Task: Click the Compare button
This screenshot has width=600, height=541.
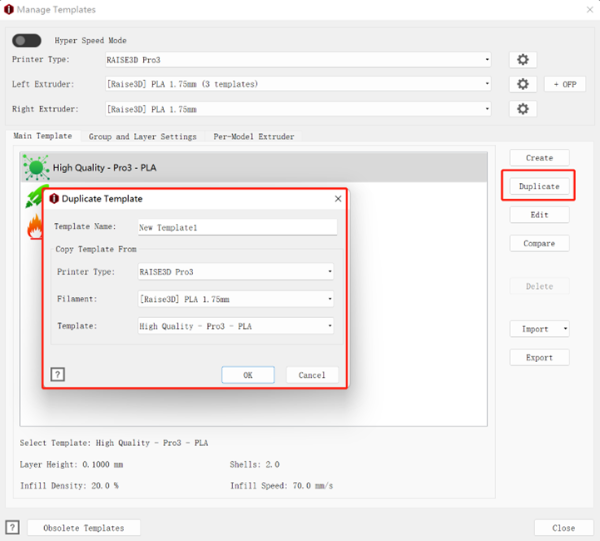Action: tap(539, 243)
